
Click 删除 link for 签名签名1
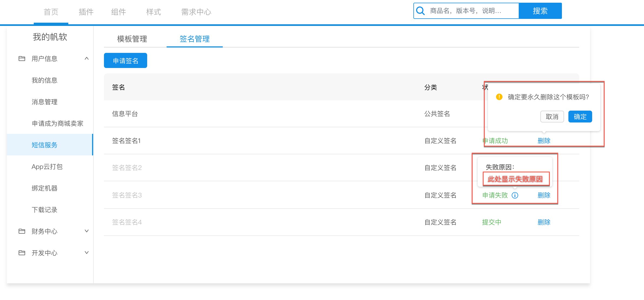(x=544, y=141)
